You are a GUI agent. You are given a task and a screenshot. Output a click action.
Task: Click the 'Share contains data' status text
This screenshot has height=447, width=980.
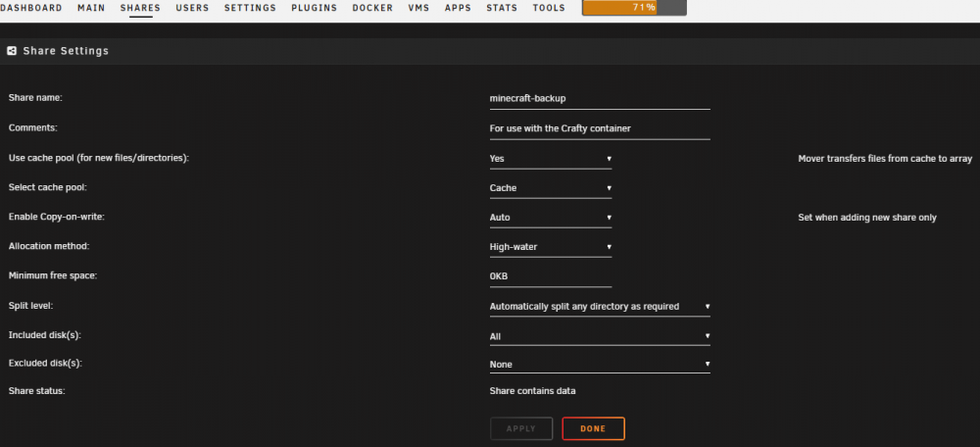click(532, 391)
